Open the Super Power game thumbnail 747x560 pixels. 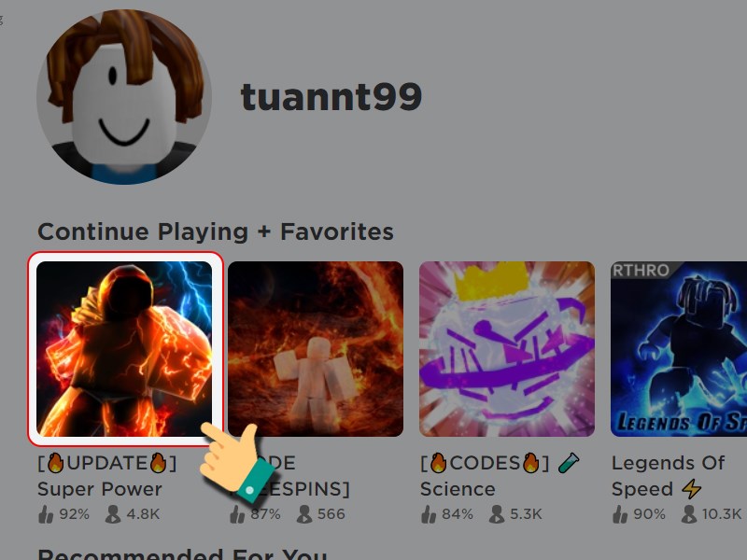[124, 348]
